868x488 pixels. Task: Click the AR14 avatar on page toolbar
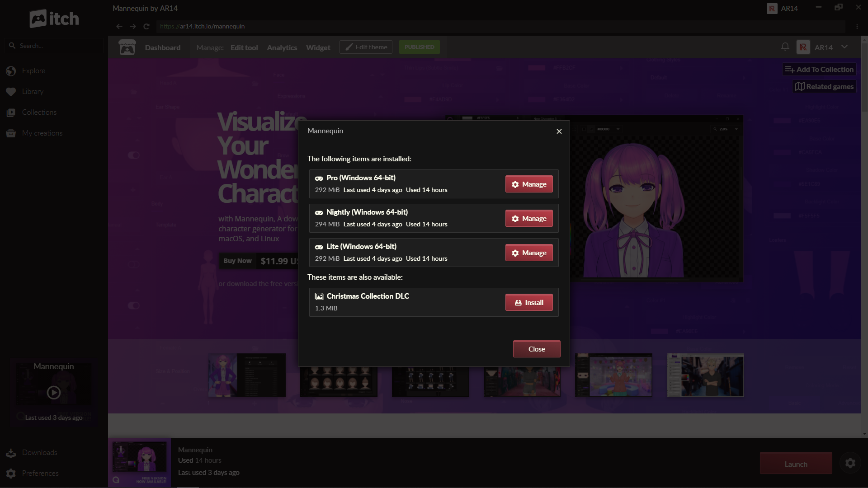803,47
